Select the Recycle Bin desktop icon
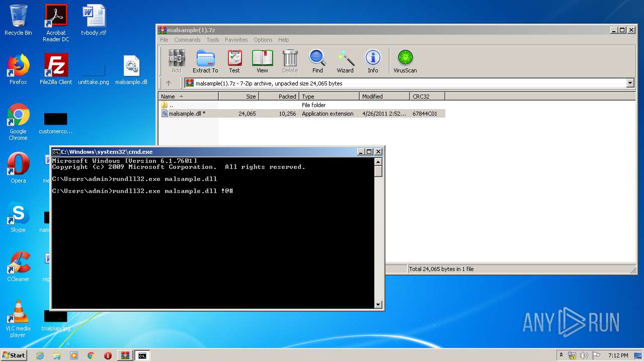Image resolution: width=644 pixels, height=362 pixels. coord(18,20)
